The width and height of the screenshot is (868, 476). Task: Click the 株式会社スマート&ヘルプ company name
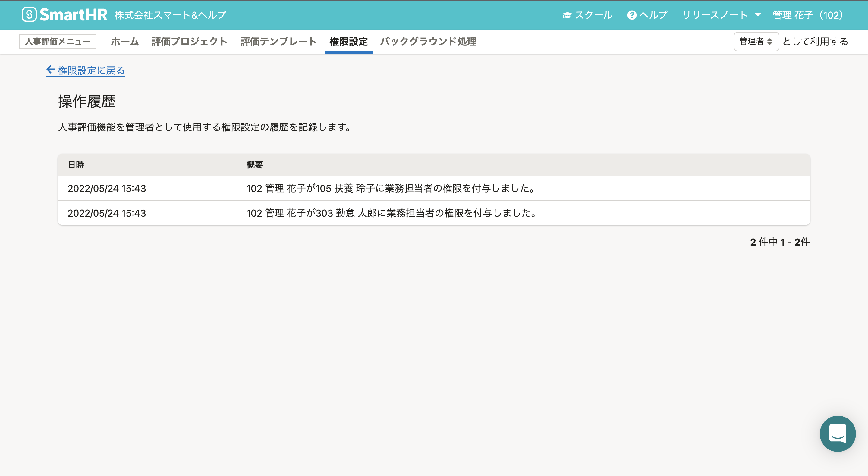click(x=171, y=15)
